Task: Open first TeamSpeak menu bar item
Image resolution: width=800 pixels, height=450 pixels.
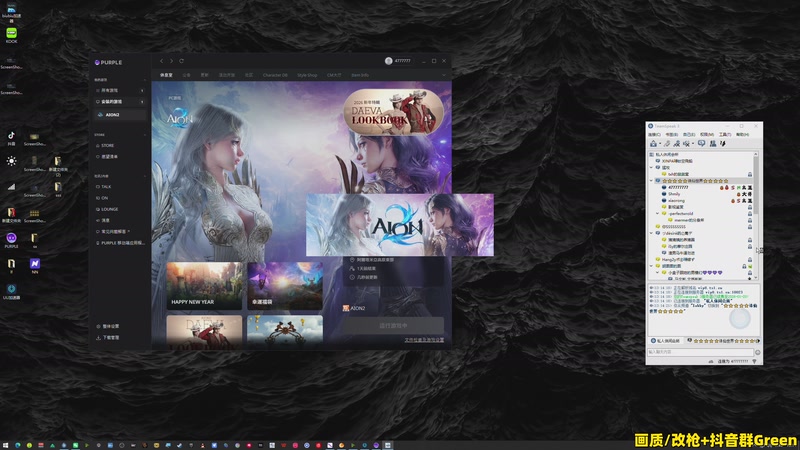Action: click(654, 135)
